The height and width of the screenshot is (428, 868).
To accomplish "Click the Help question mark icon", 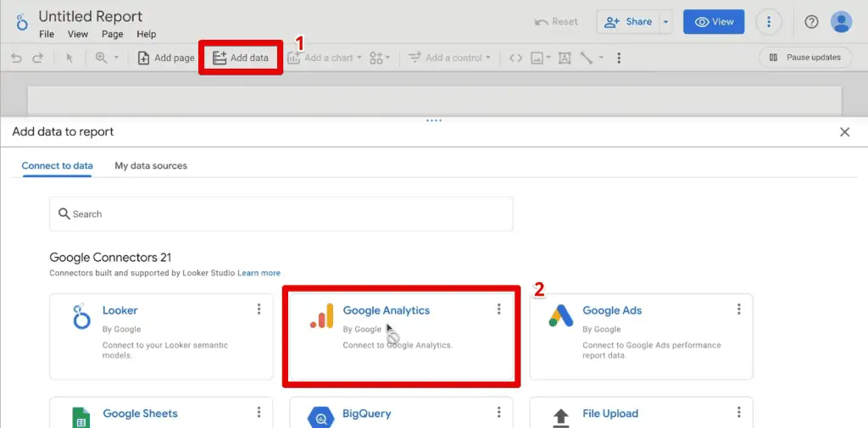I will click(x=811, y=22).
